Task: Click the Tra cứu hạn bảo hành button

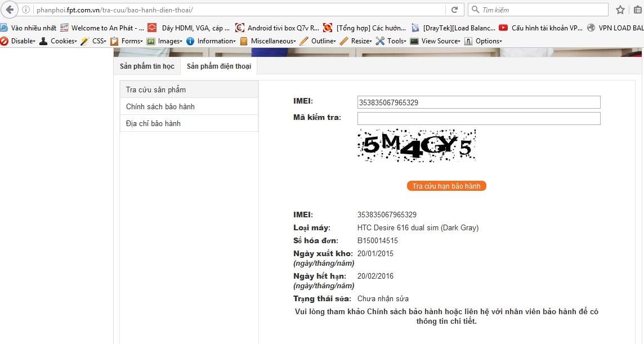Action: pos(446,186)
